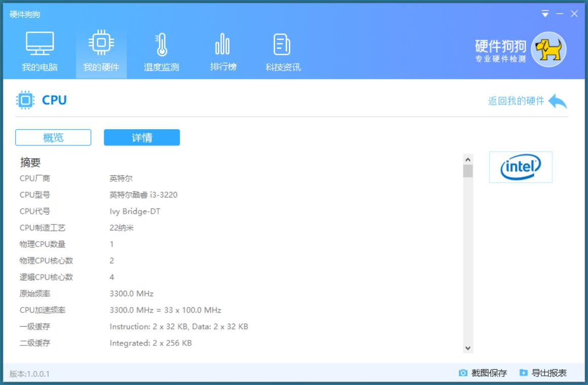Click the 导出报表 button text

click(549, 373)
